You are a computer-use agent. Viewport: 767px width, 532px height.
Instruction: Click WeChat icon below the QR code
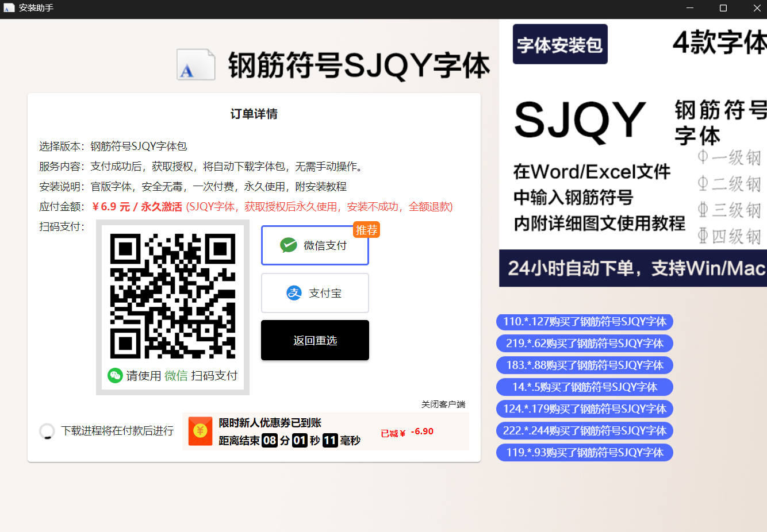[115, 376]
